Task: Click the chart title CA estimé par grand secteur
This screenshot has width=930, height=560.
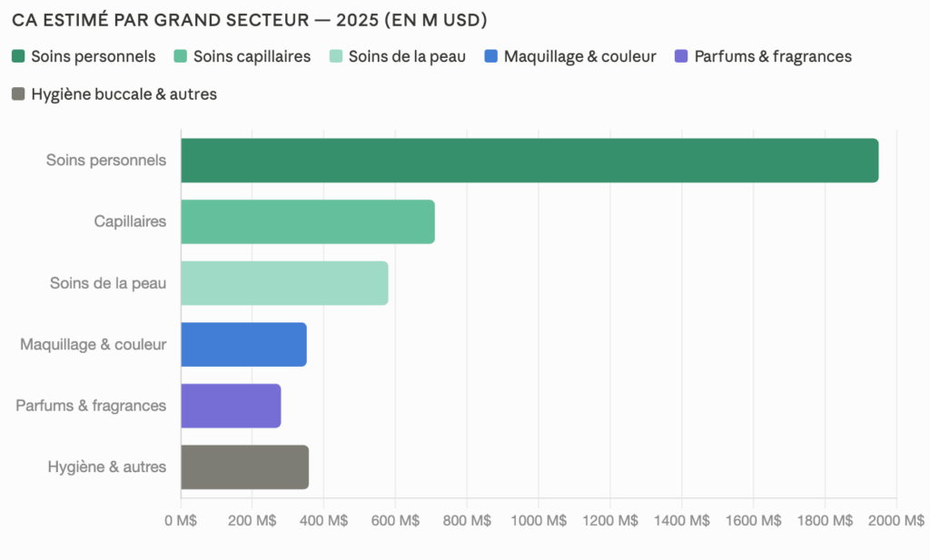Action: tap(250, 19)
